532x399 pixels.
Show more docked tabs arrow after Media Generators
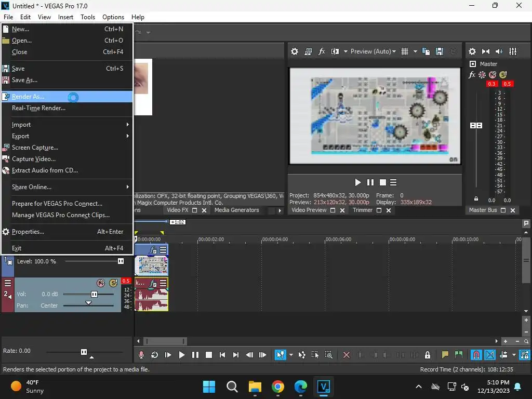(280, 210)
